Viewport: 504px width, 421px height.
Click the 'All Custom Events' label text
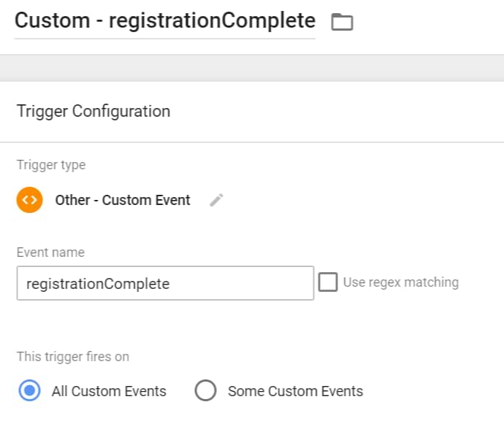[109, 391]
